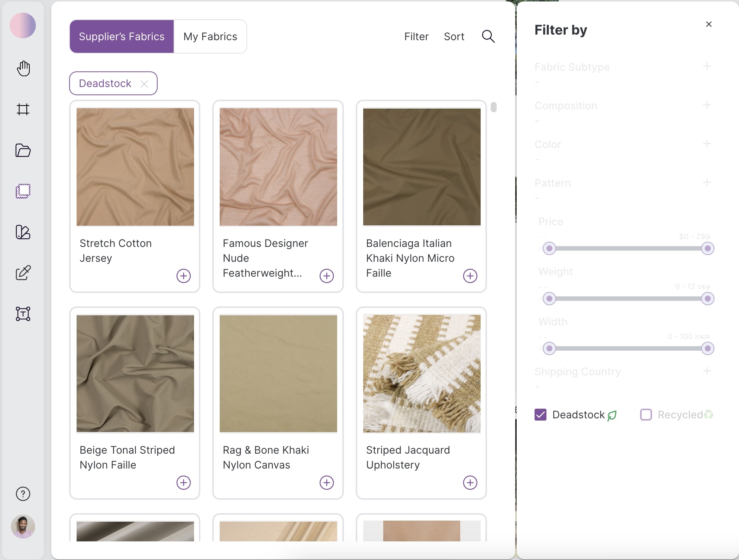Viewport: 739px width, 560px height.
Task: Expand the Fabric Subtype filter section
Action: (x=707, y=66)
